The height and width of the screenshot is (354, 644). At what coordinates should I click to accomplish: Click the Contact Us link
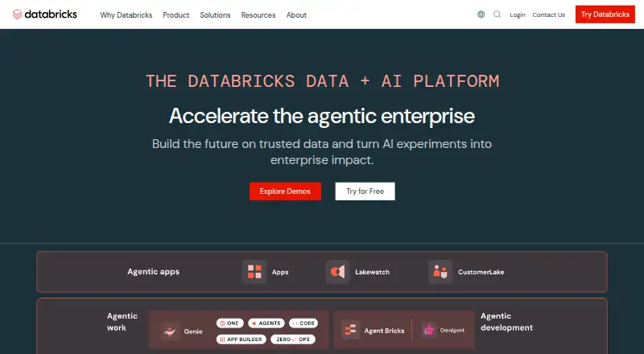pos(549,14)
